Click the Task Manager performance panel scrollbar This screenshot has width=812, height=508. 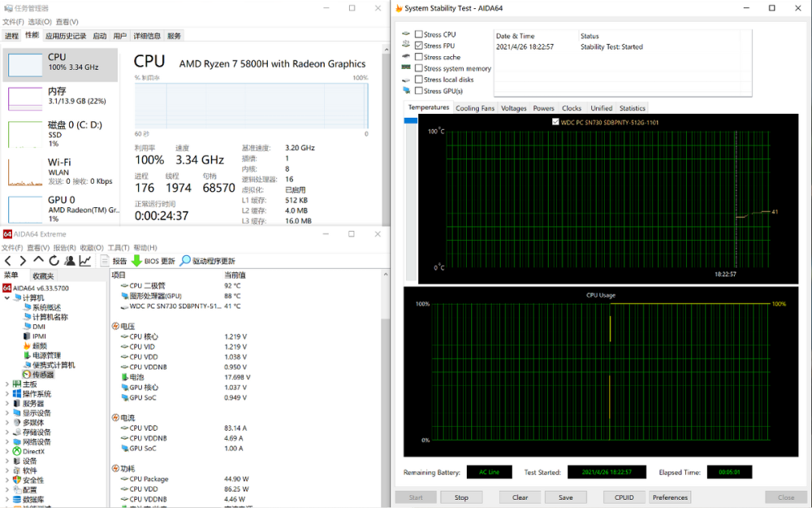point(386,135)
